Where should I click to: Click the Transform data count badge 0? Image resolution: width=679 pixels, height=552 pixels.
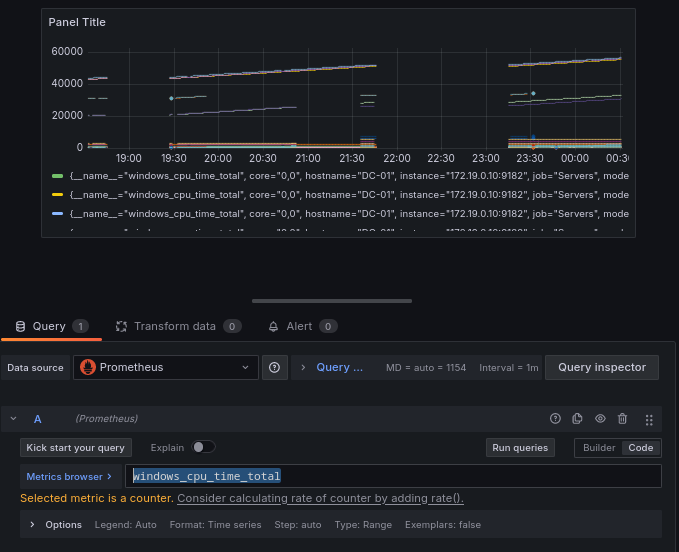232,326
